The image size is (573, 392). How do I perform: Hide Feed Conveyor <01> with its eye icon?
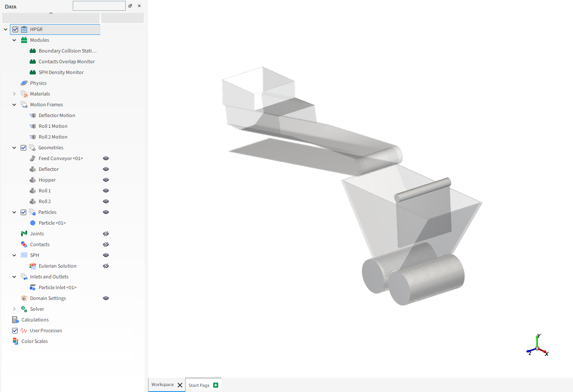(106, 158)
